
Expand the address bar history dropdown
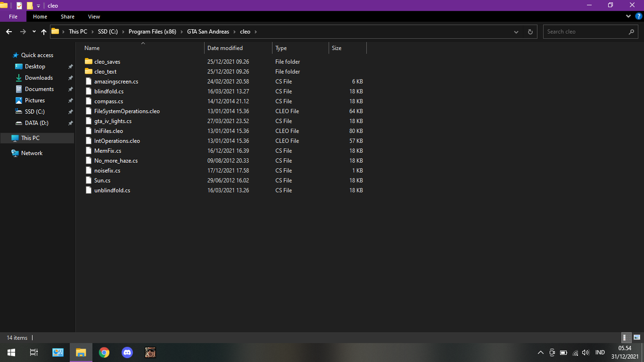click(x=516, y=32)
